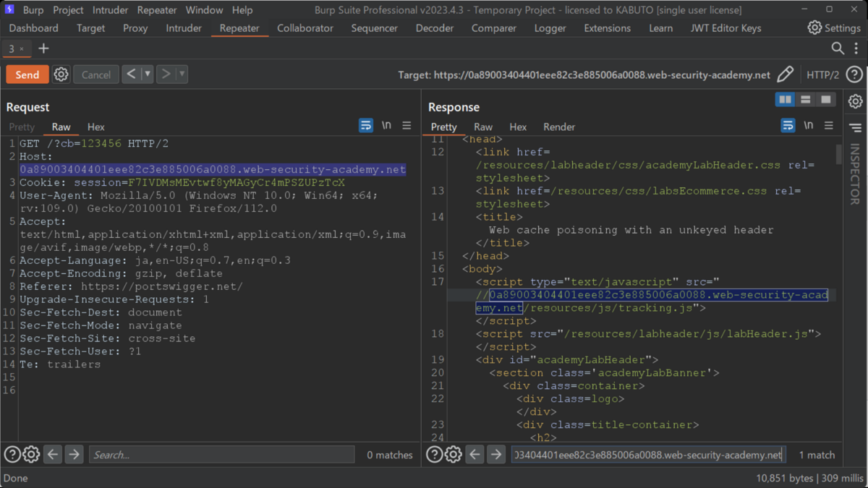Select the Response Render tab
This screenshot has width=868, height=488.
tap(559, 127)
